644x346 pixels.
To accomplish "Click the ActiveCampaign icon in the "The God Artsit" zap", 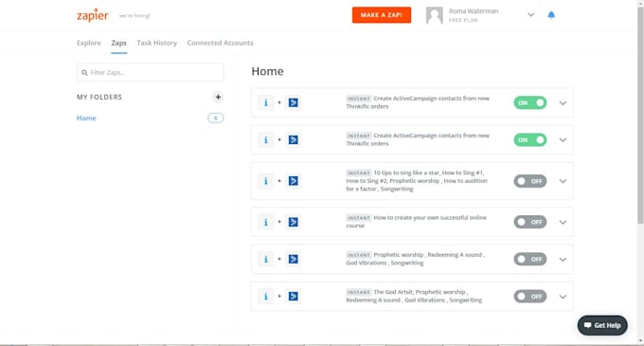I will pyautogui.click(x=294, y=296).
